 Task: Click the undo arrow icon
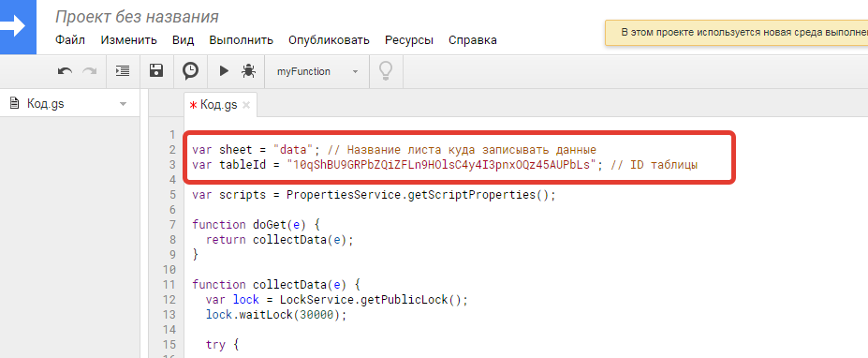[x=66, y=71]
